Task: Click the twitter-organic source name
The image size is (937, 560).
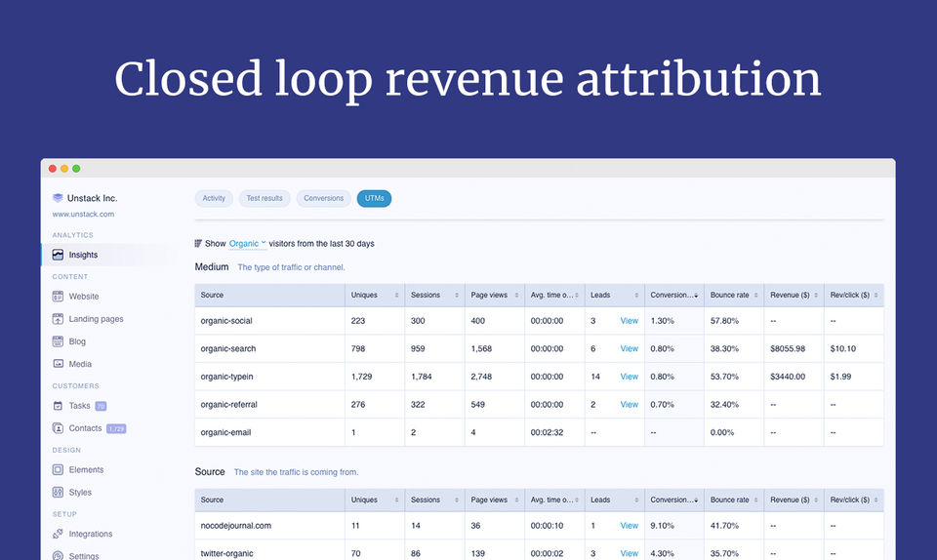Action: 227,553
